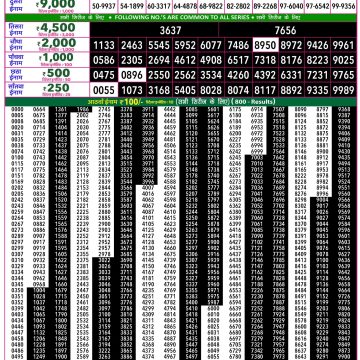The width and height of the screenshot is (360, 360).
Task: Click the '800 - Results' header text
Action: click(x=254, y=102)
